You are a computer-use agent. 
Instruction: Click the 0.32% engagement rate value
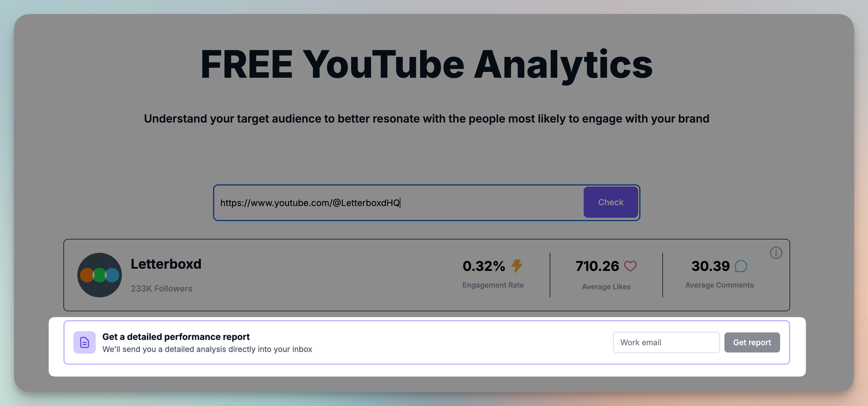click(483, 266)
